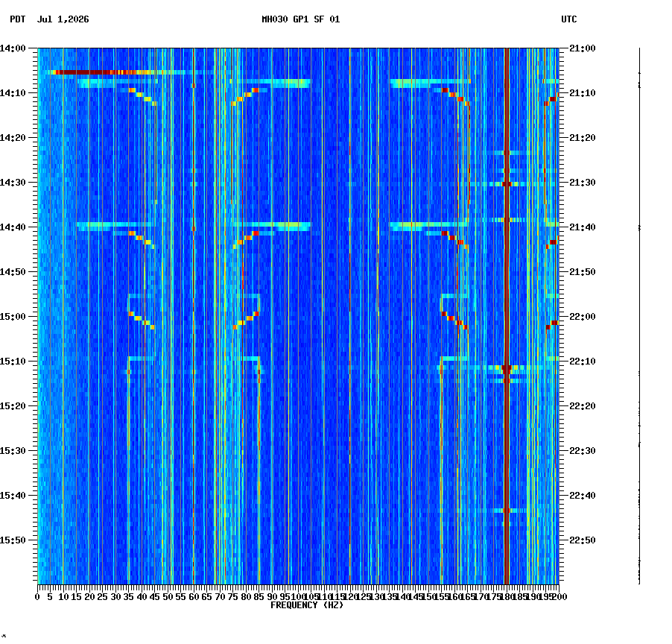Image resolution: width=672 pixels, height=644 pixels.
Task: Click the title MH030 GP1 SF 01
Action: coord(301,19)
